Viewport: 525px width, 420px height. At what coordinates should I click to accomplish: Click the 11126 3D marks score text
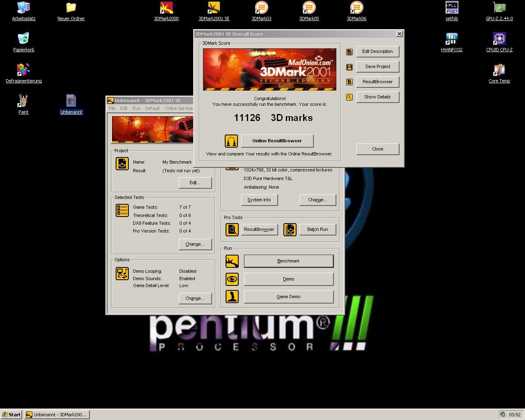coord(273,118)
